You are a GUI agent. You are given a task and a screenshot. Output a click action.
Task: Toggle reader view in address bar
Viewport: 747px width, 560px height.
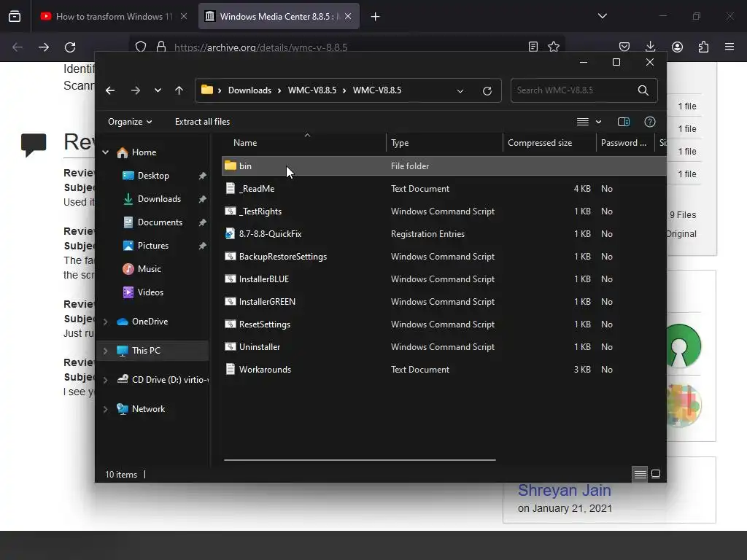(x=533, y=47)
